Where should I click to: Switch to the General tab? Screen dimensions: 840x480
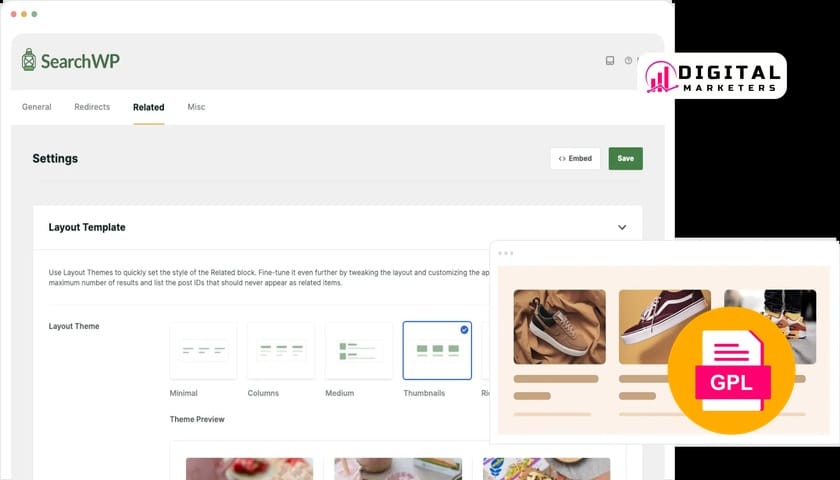tap(37, 107)
